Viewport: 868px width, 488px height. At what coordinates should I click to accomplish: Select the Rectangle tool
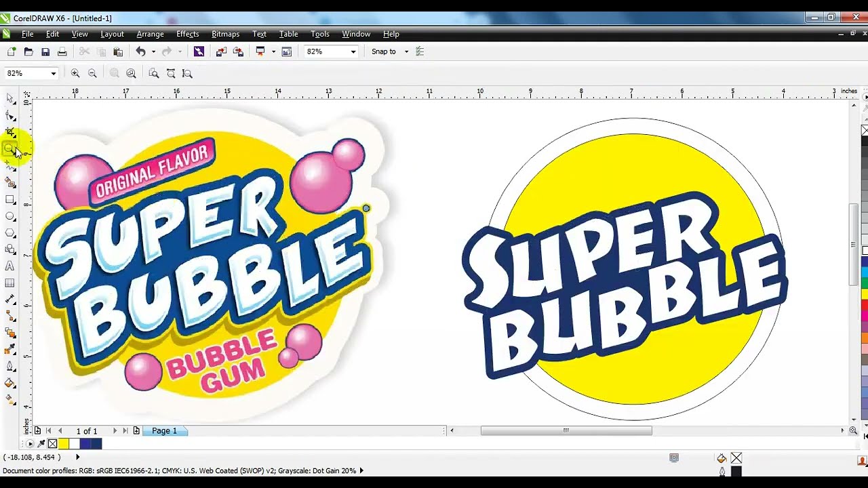[x=10, y=199]
